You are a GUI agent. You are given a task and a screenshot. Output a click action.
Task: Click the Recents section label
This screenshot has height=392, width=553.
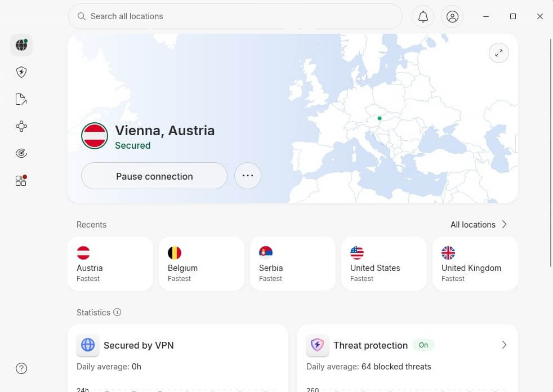pyautogui.click(x=91, y=225)
